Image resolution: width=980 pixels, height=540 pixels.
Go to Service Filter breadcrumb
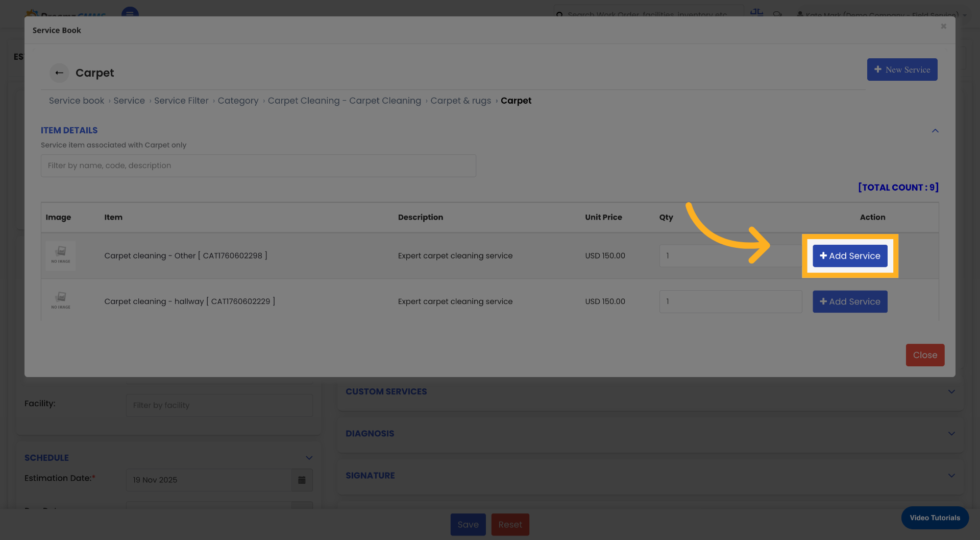[x=181, y=101]
